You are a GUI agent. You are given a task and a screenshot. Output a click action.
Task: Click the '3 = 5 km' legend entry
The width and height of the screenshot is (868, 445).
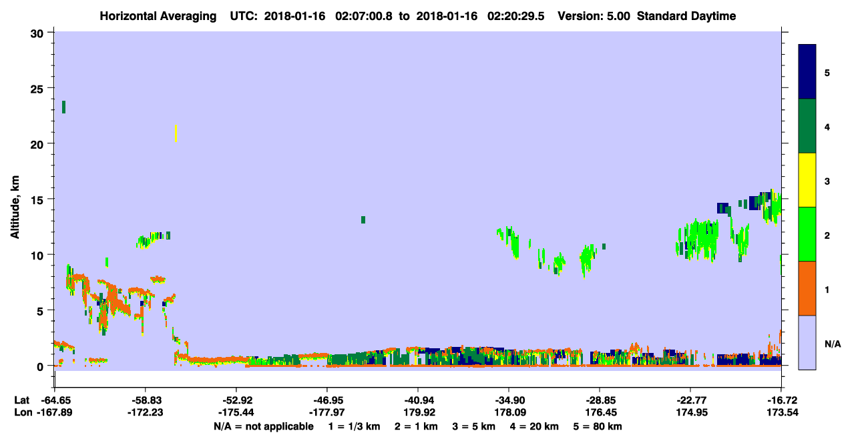(473, 426)
